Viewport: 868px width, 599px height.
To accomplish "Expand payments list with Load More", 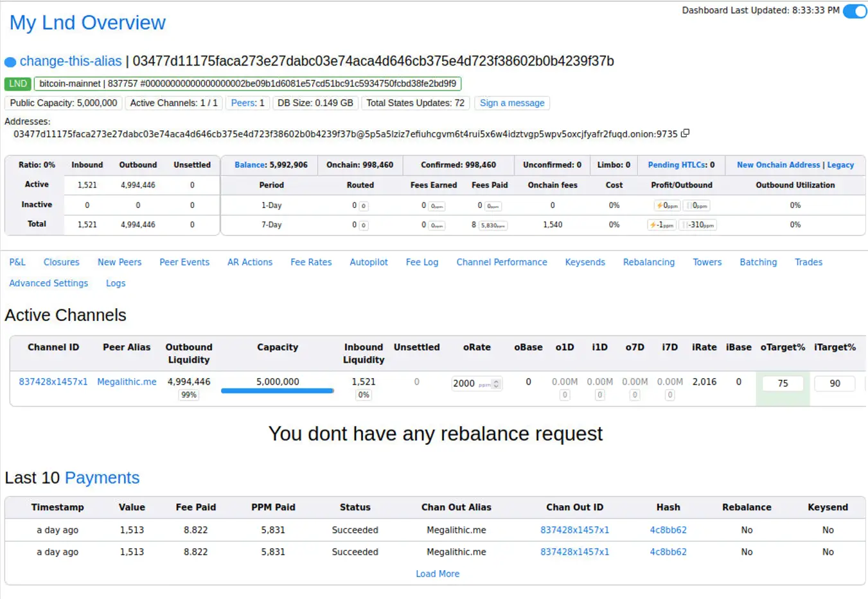I will (437, 574).
